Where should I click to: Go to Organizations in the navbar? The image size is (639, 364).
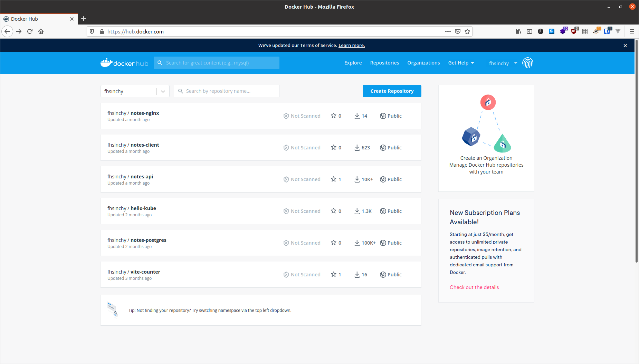point(423,63)
